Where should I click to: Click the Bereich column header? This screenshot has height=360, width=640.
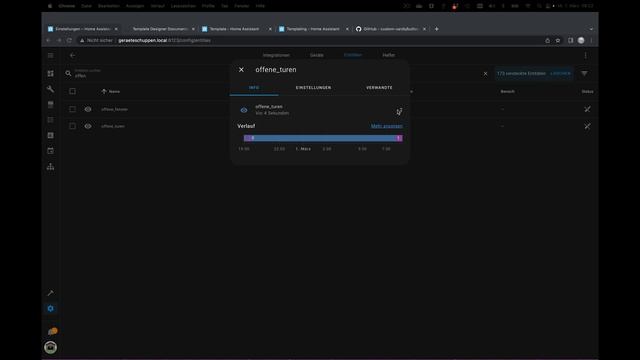pyautogui.click(x=507, y=91)
